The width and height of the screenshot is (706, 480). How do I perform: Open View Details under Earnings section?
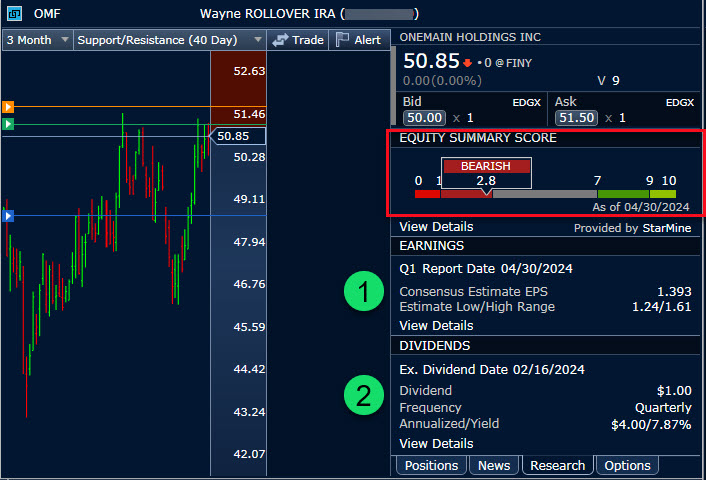(x=436, y=326)
